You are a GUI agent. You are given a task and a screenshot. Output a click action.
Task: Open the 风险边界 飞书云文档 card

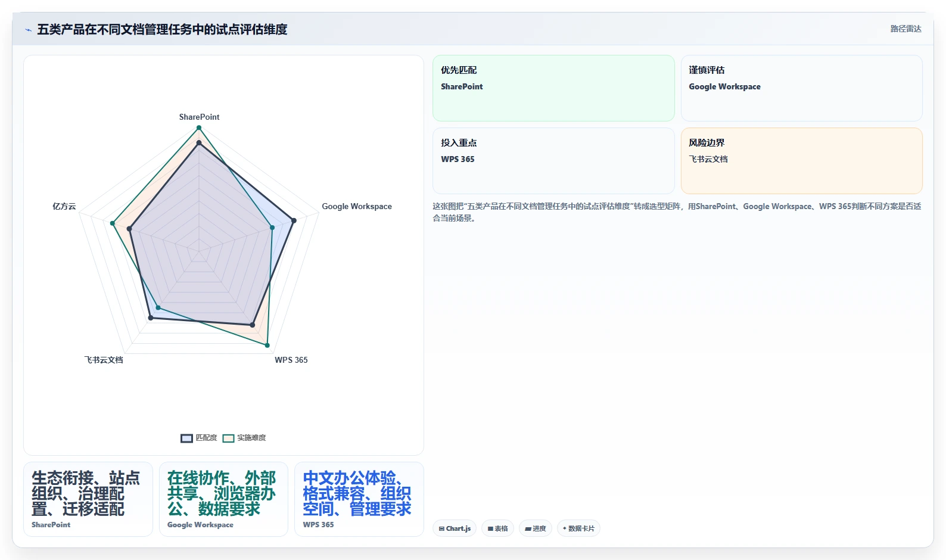point(801,161)
